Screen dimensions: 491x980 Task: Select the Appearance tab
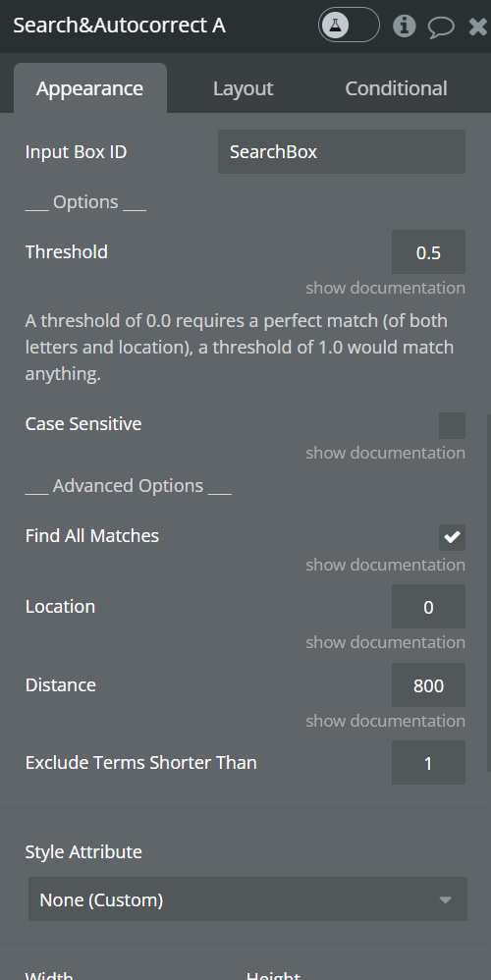click(x=90, y=88)
